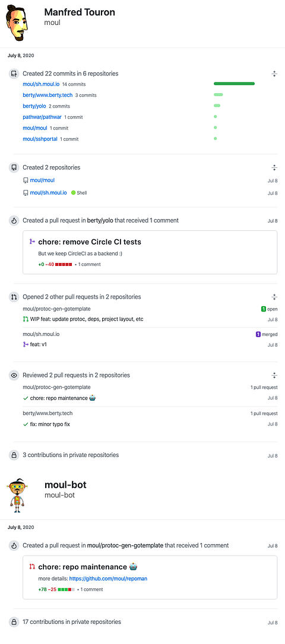The width and height of the screenshot is (285, 644).
Task: Open the moul/sh.moul.io commits link
Action: [x=41, y=84]
